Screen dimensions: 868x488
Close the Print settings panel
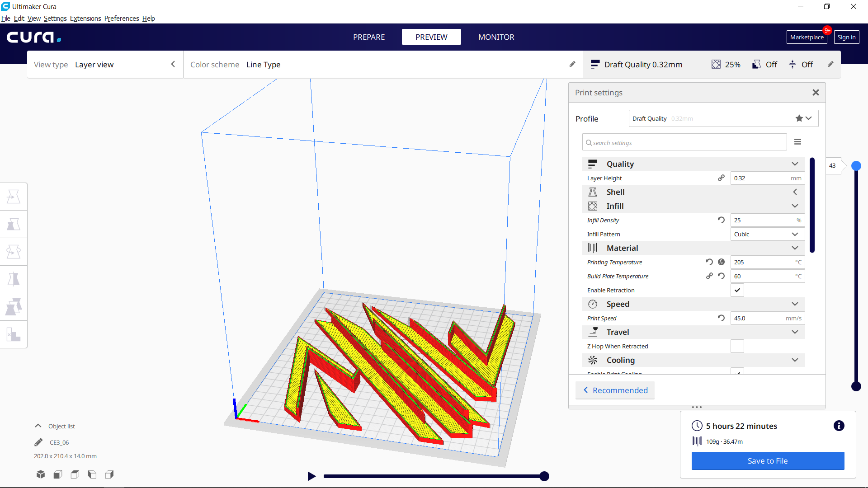tap(816, 92)
